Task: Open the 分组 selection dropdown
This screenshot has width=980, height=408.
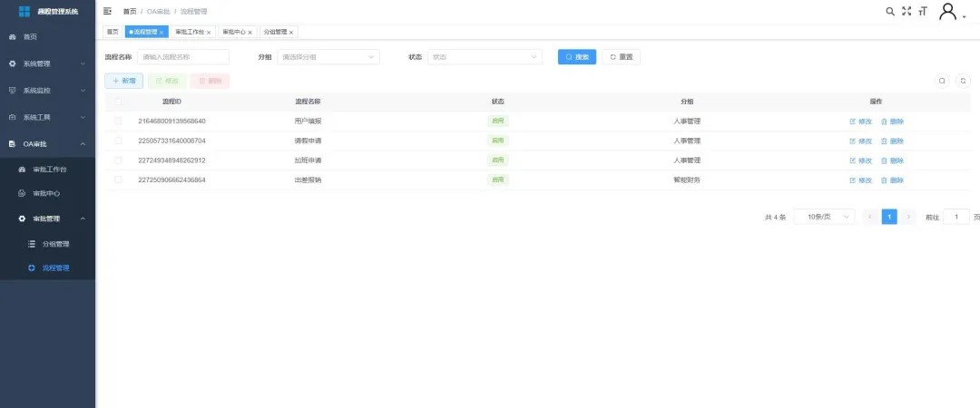Action: (x=328, y=56)
